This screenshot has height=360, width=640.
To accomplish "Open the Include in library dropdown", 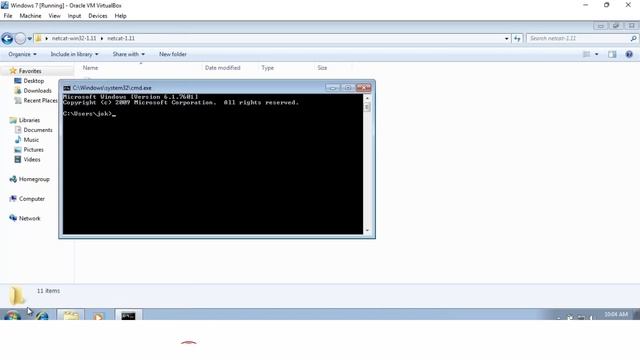I will pyautogui.click(x=74, y=54).
